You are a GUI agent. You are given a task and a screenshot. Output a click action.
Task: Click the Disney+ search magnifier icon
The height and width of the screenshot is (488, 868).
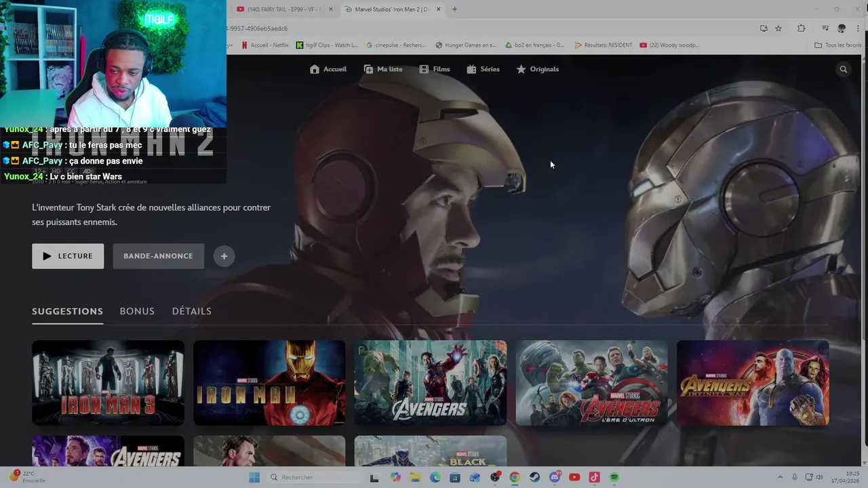click(844, 69)
